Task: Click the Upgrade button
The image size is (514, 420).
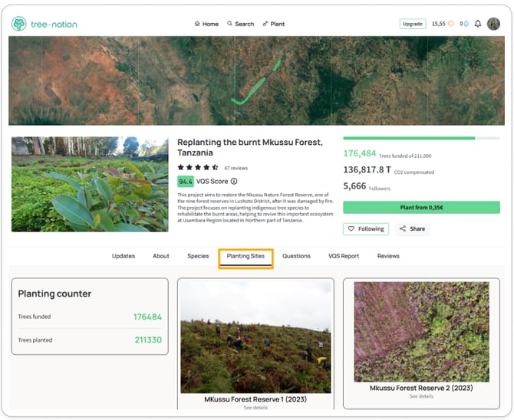Action: 413,24
